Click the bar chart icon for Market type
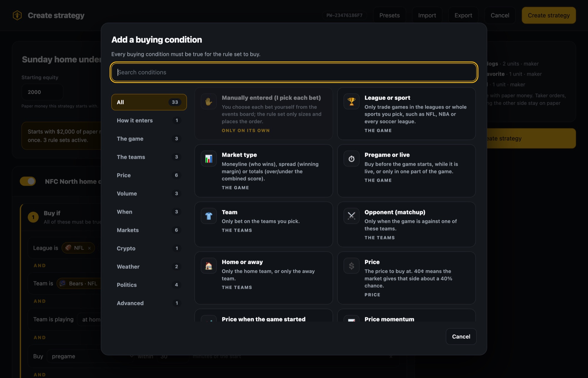588x378 pixels. tap(208, 159)
